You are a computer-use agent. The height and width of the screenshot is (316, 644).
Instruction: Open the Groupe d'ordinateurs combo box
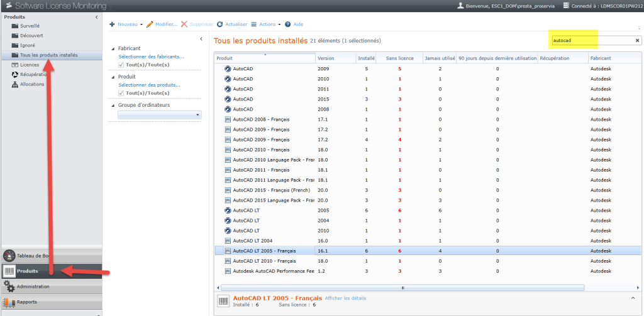point(197,115)
